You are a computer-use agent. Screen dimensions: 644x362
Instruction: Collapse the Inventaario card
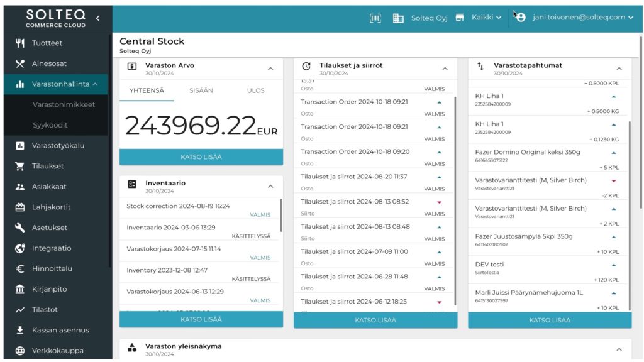click(270, 186)
